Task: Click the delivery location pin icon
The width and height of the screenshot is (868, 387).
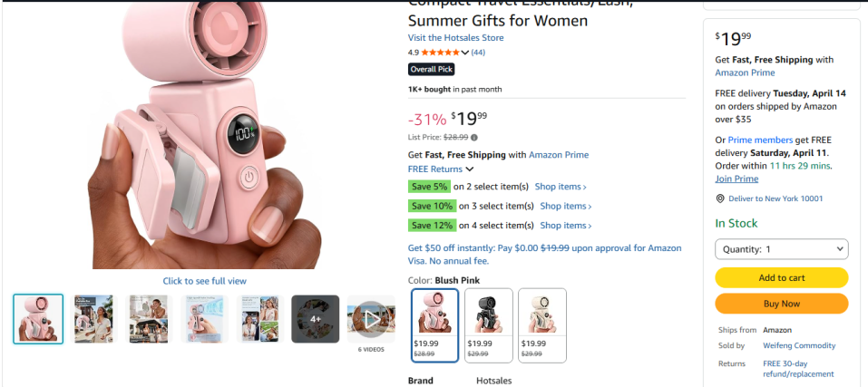Action: [720, 198]
